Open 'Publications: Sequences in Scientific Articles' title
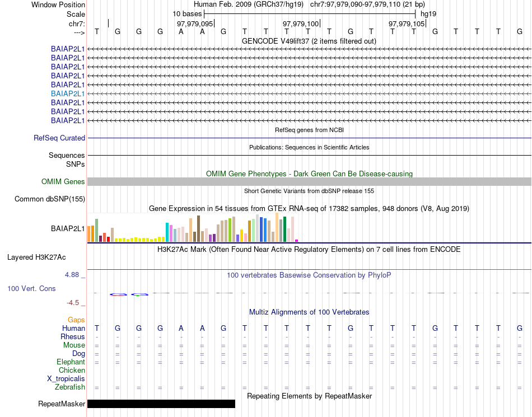The image size is (532, 417). tap(309, 147)
